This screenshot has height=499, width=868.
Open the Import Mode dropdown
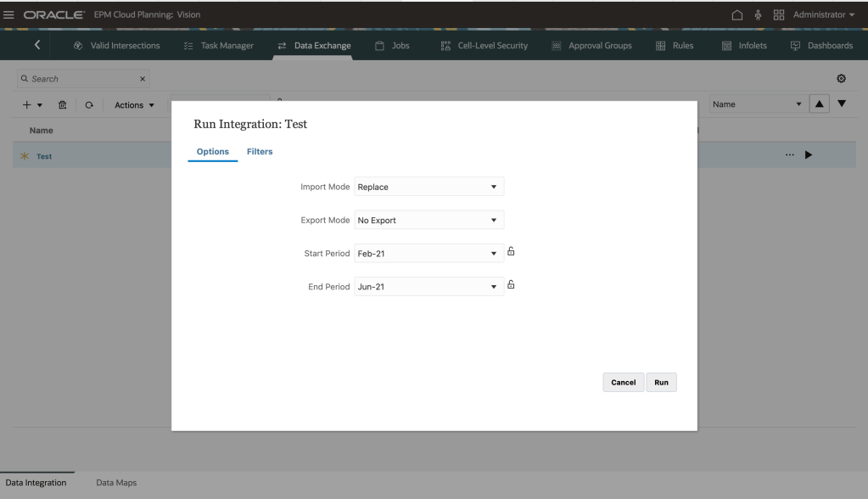pyautogui.click(x=428, y=187)
